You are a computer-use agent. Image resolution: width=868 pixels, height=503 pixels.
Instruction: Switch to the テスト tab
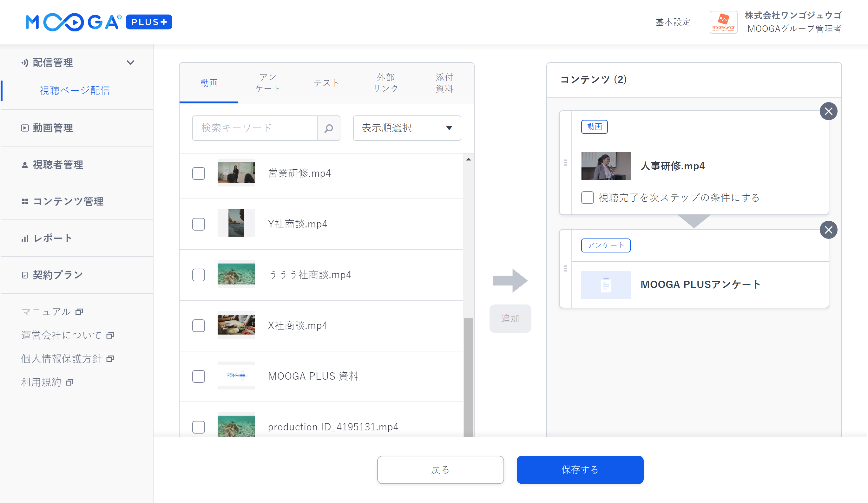326,83
